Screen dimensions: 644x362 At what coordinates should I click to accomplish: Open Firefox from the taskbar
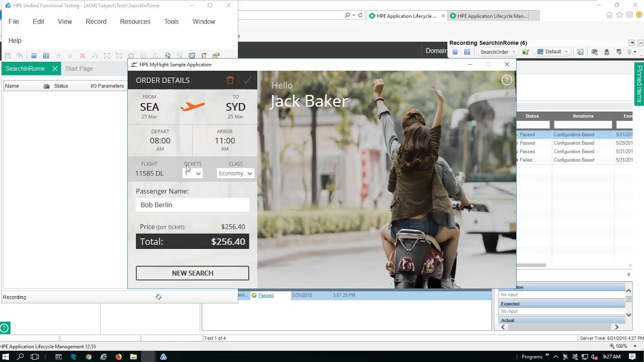point(118,356)
